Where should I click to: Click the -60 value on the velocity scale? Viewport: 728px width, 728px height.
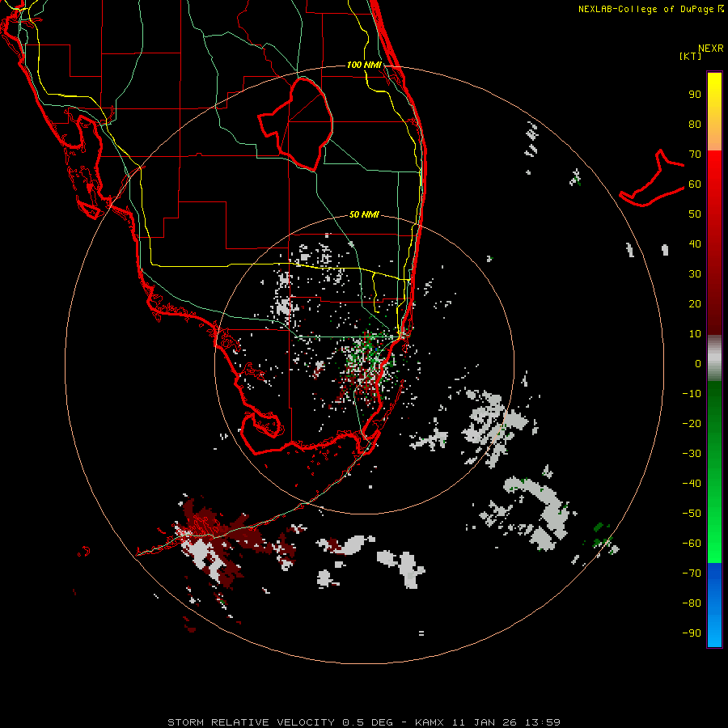(692, 544)
